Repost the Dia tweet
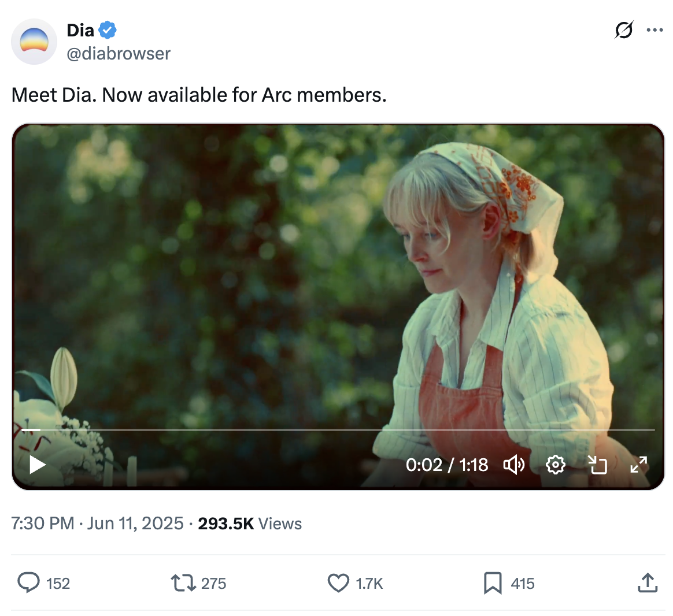Viewport: 673px width, 616px height. [x=183, y=583]
